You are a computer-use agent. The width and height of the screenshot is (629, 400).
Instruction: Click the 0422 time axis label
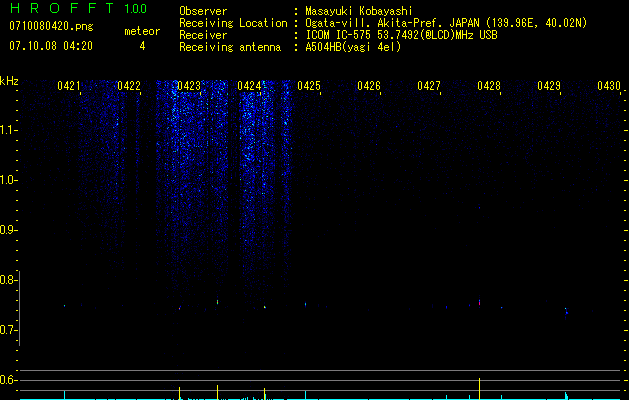[x=129, y=86]
